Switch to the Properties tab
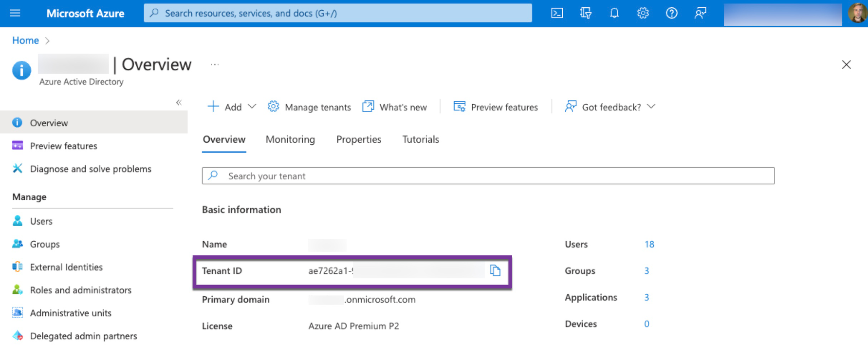 (x=359, y=139)
